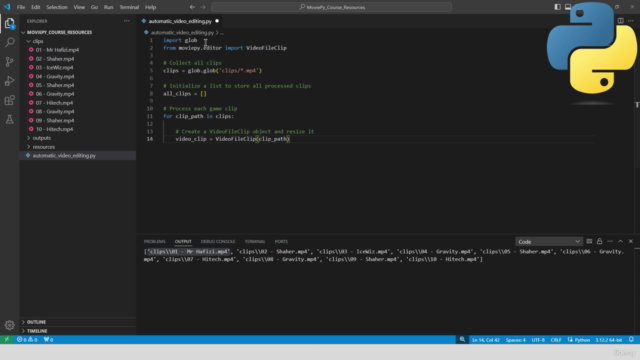Open the Manage gear settings
Image resolution: width=640 pixels, height=360 pixels.
click(x=9, y=325)
